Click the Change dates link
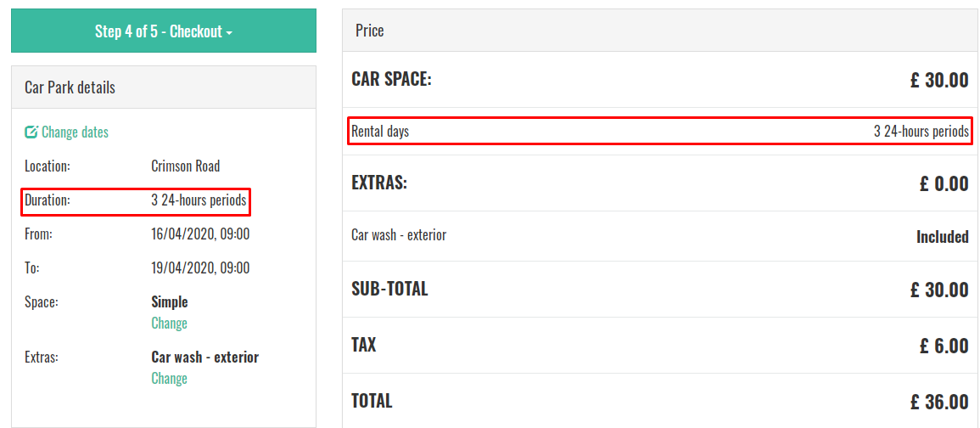980x428 pixels. point(66,132)
